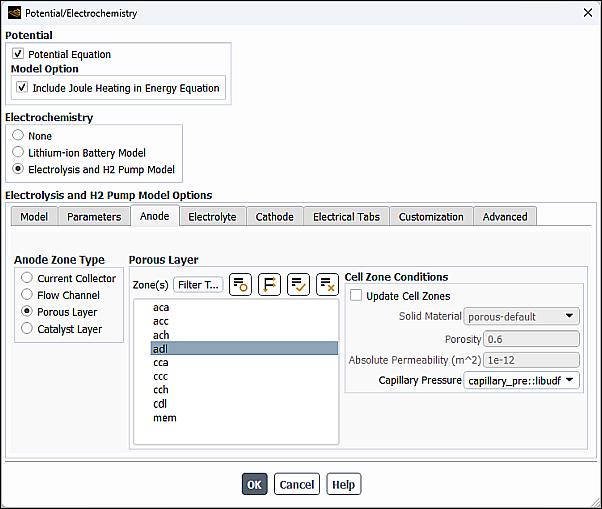Select zone 'cch' in the list
602x509 pixels.
pyautogui.click(x=244, y=390)
